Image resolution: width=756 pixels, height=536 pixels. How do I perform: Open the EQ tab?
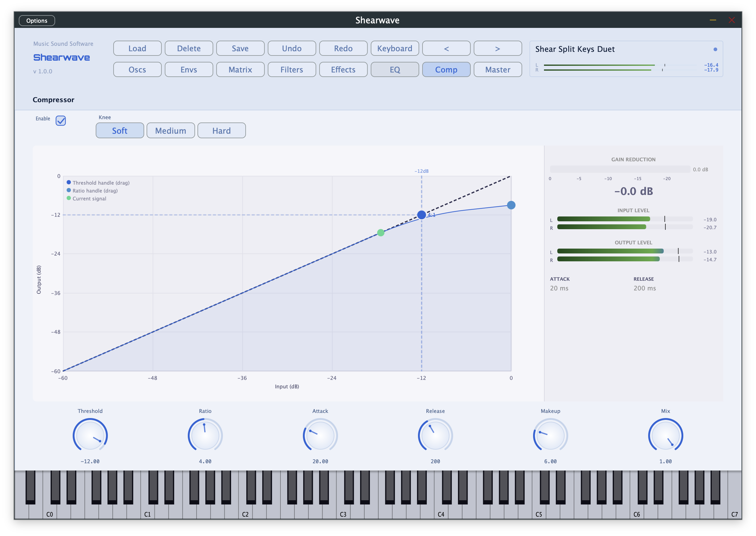pyautogui.click(x=394, y=70)
